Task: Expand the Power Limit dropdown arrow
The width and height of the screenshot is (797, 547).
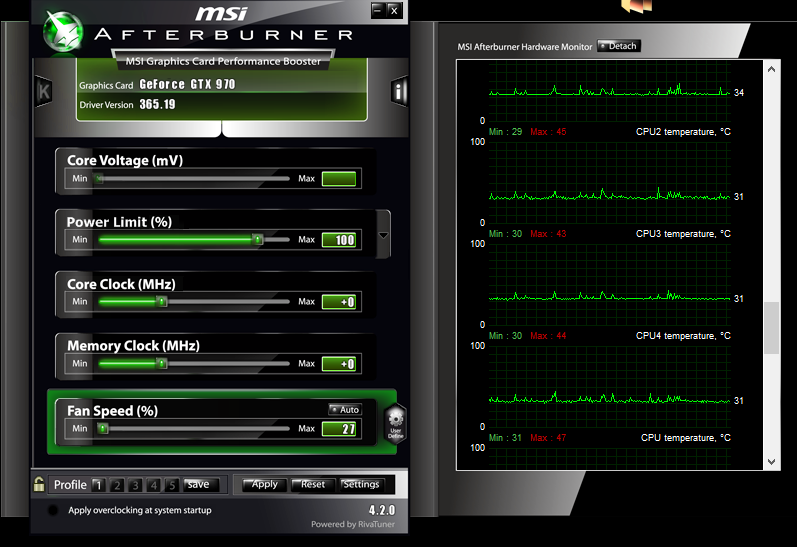Action: [383, 235]
